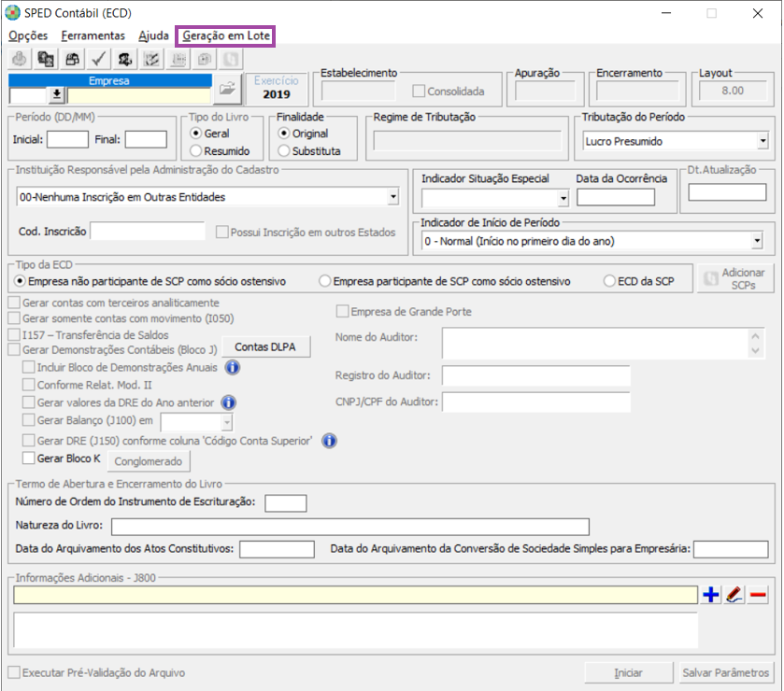
Task: Click the grayed-out paperclip toolbar icon
Action: point(231,60)
